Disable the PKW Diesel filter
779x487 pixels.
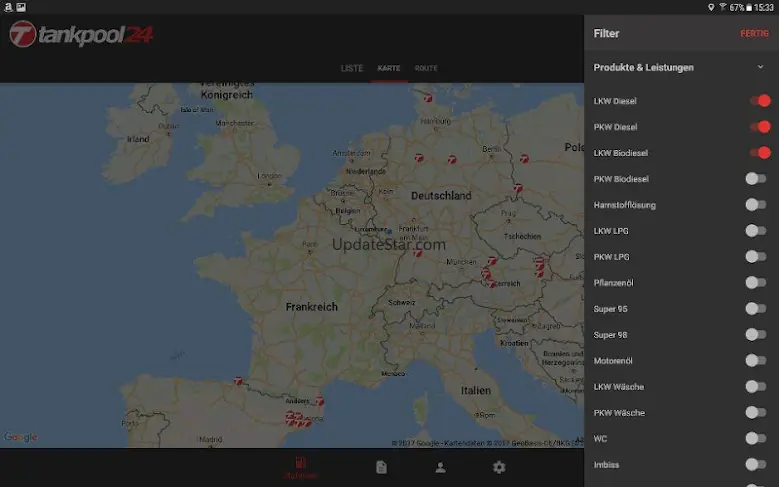[x=760, y=127]
